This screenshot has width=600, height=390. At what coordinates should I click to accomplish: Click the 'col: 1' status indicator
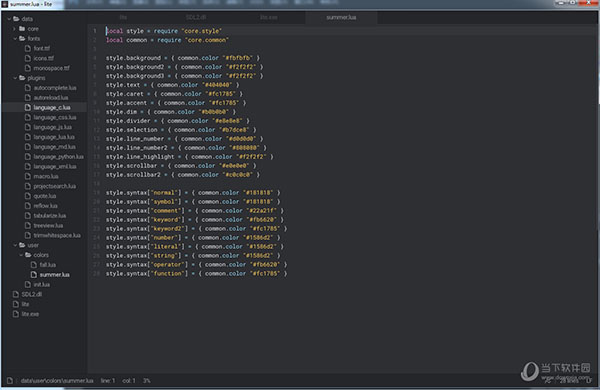click(129, 381)
